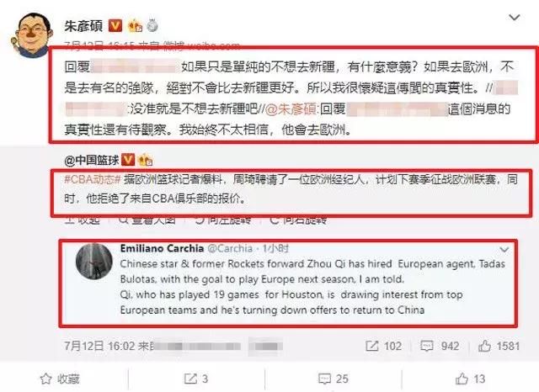
Task: View the large image via 查看大图
Action: (147, 220)
